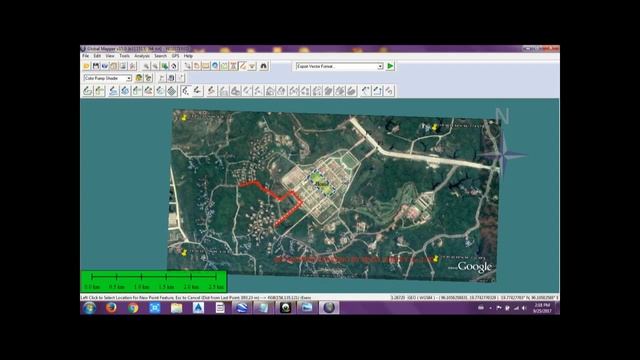Open the Analysis menu
Image resolution: width=640 pixels, height=360 pixels.
[x=142, y=56]
